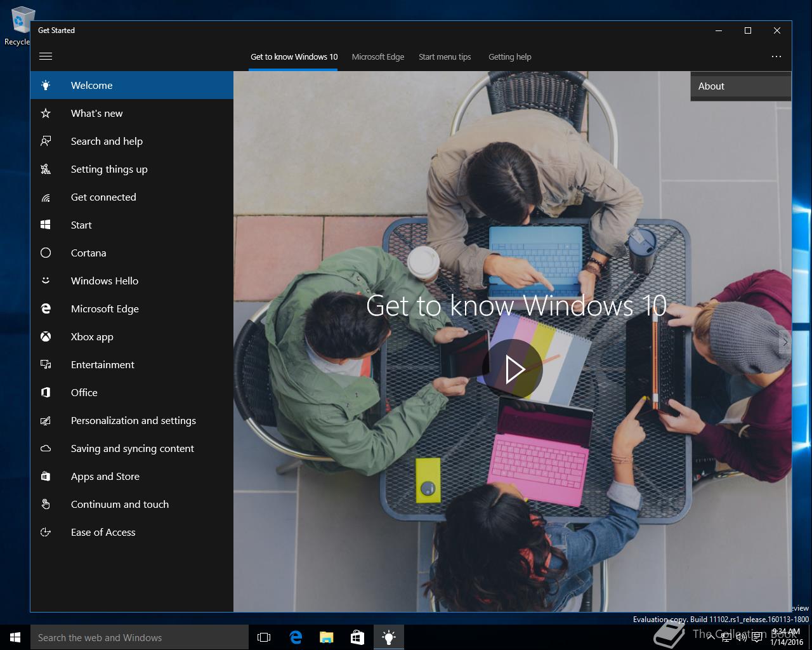
Task: Open the Entertainment section label
Action: click(x=103, y=364)
